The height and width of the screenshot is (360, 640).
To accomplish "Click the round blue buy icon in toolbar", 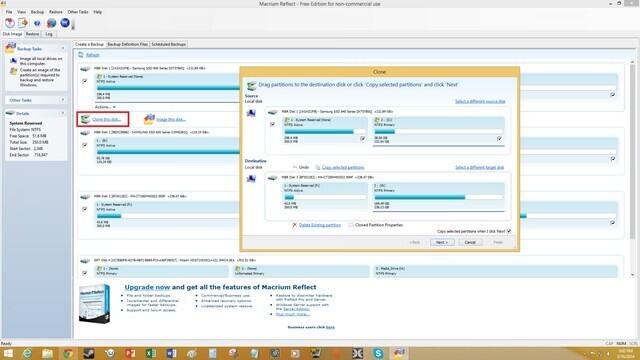I will 65,23.
